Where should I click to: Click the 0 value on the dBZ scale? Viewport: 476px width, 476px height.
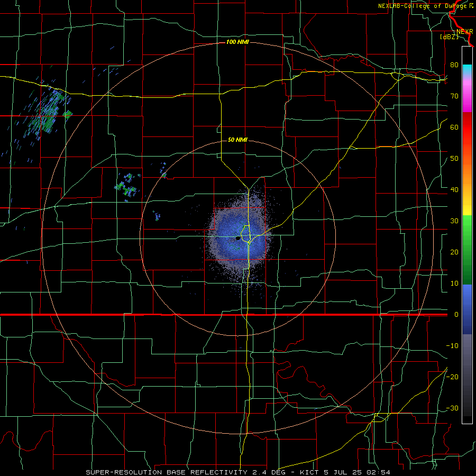point(456,315)
